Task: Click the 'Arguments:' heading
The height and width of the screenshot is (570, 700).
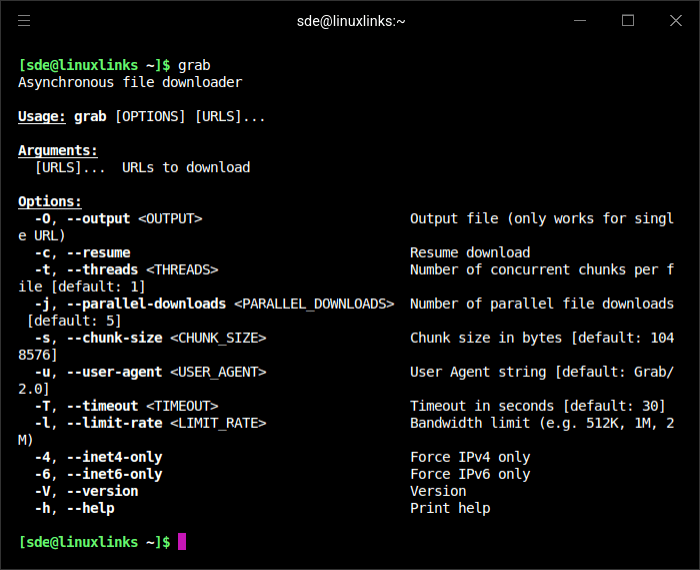Action: pos(58,150)
